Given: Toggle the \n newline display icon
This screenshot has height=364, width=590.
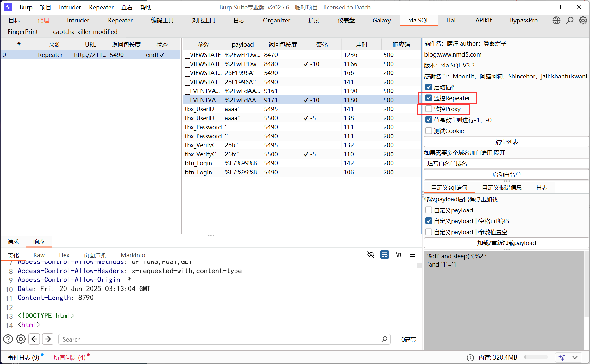Looking at the screenshot, I should pos(399,254).
